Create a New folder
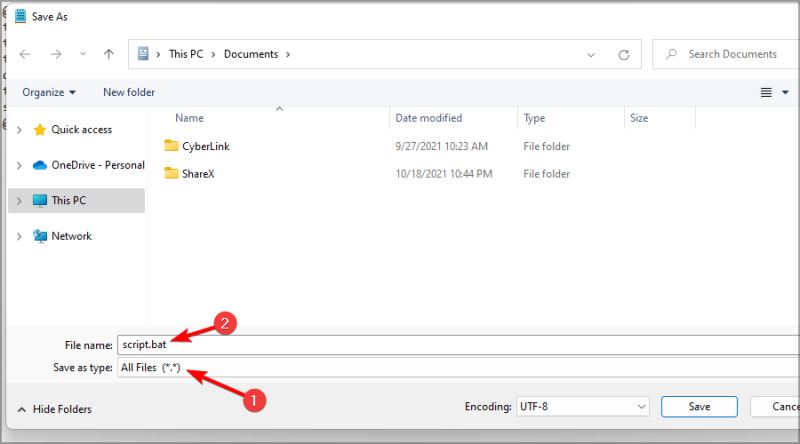The image size is (800, 444). 129,92
